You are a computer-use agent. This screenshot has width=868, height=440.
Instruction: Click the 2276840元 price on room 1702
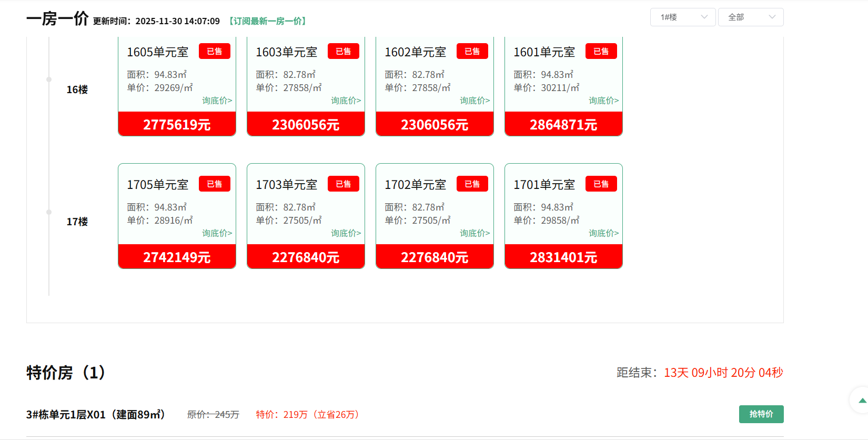pyautogui.click(x=435, y=257)
